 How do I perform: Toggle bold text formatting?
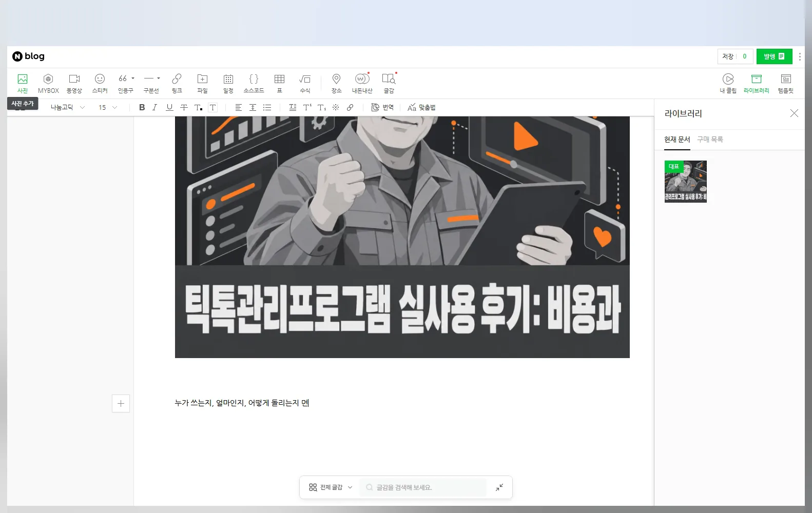pos(142,107)
